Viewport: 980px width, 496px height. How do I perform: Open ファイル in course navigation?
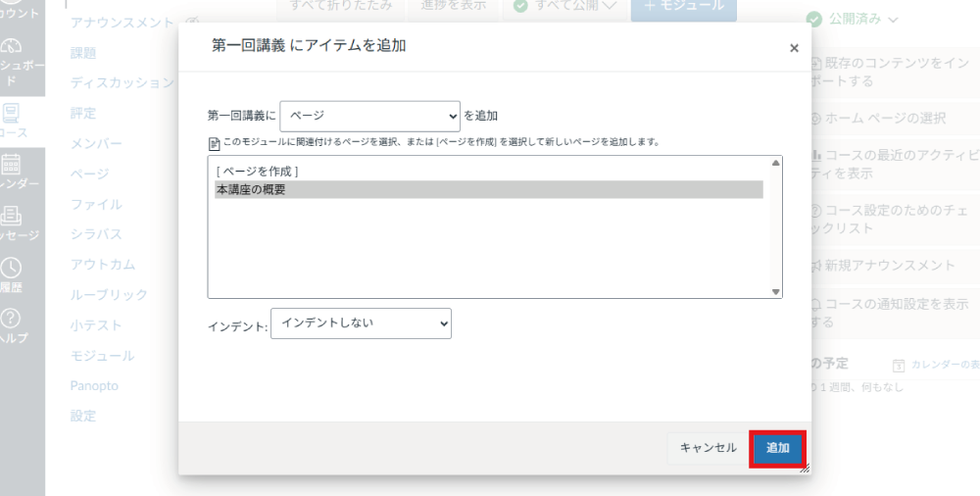click(96, 205)
